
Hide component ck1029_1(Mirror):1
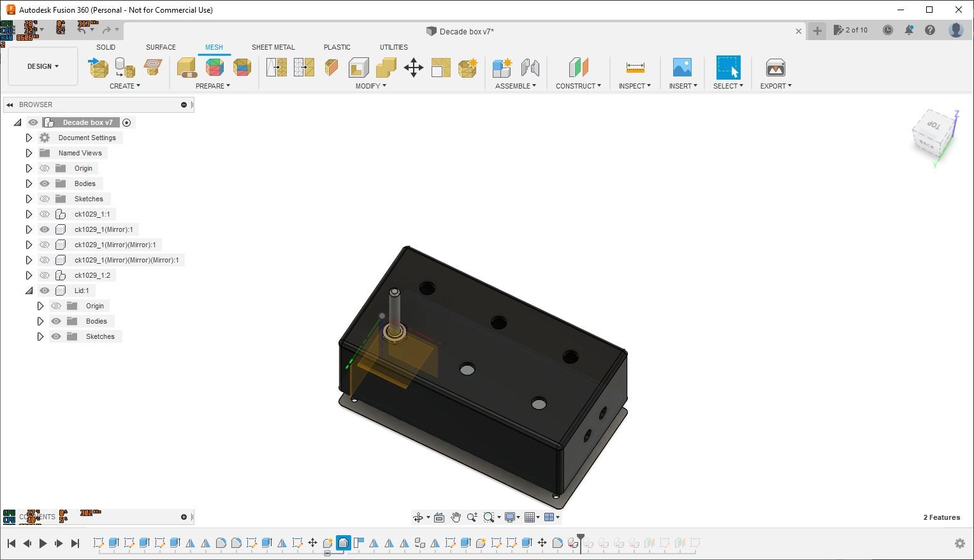point(45,229)
